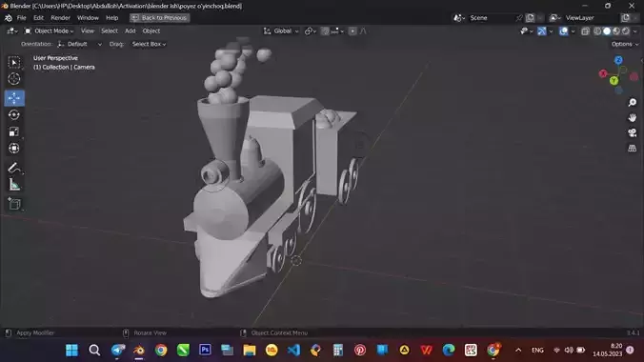Screen dimensions: 644x362
Task: Open Visual Studio Code from the taskbar
Action: click(x=293, y=350)
